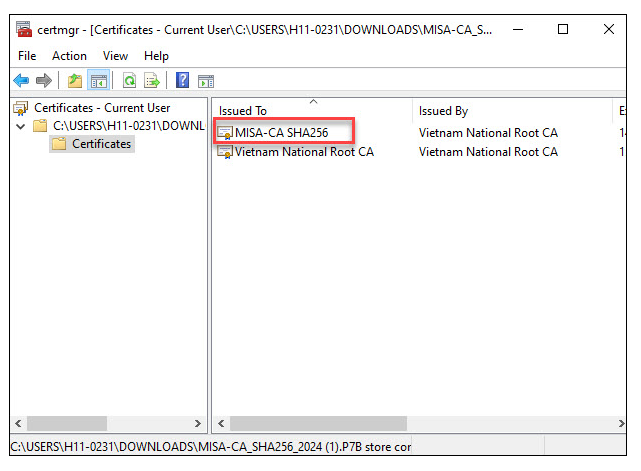Click left arrow of tree pane scrollbar
This screenshot has width=641, height=471.
[18, 424]
